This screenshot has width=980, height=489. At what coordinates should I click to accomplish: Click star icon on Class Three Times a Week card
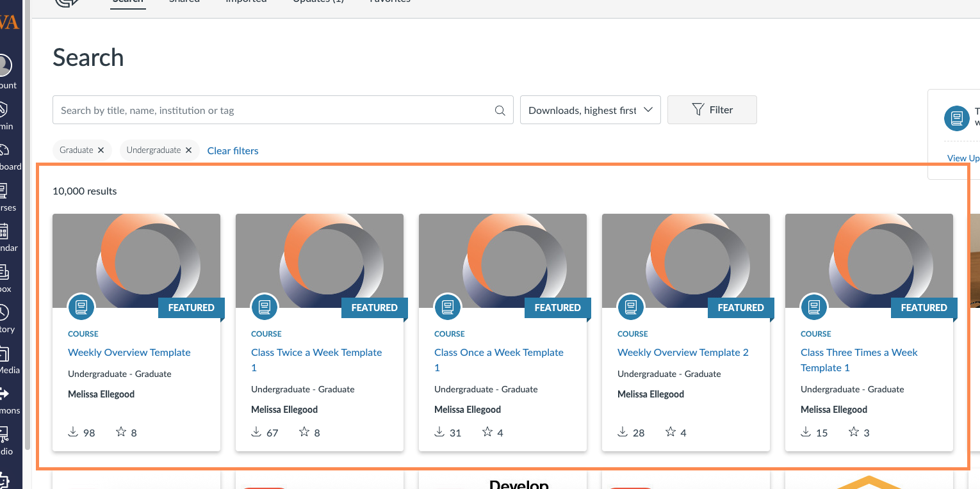[x=854, y=432]
